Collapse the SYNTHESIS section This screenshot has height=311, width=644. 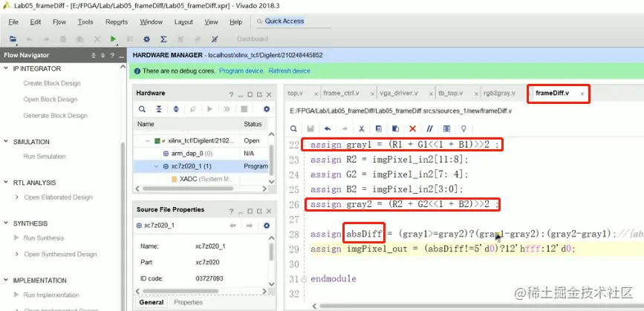coord(6,223)
